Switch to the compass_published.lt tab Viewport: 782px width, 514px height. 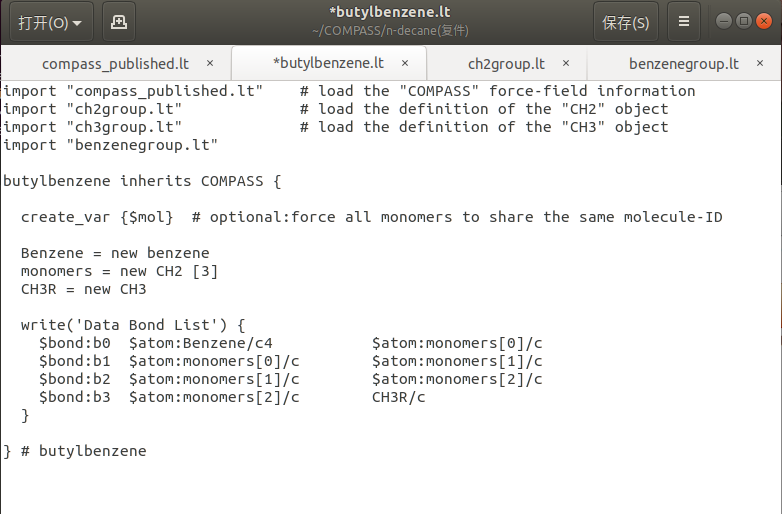click(116, 64)
